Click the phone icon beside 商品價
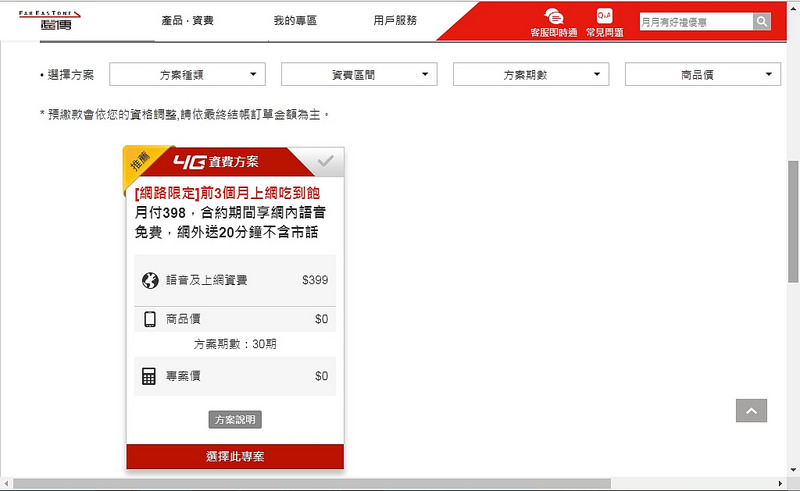Viewport: 800px width, 491px height. point(150,319)
